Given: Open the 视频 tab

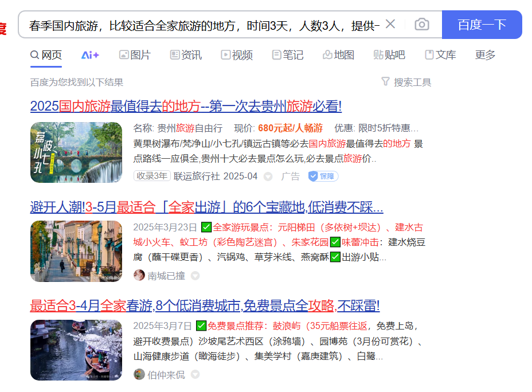Looking at the screenshot, I should click(x=237, y=55).
